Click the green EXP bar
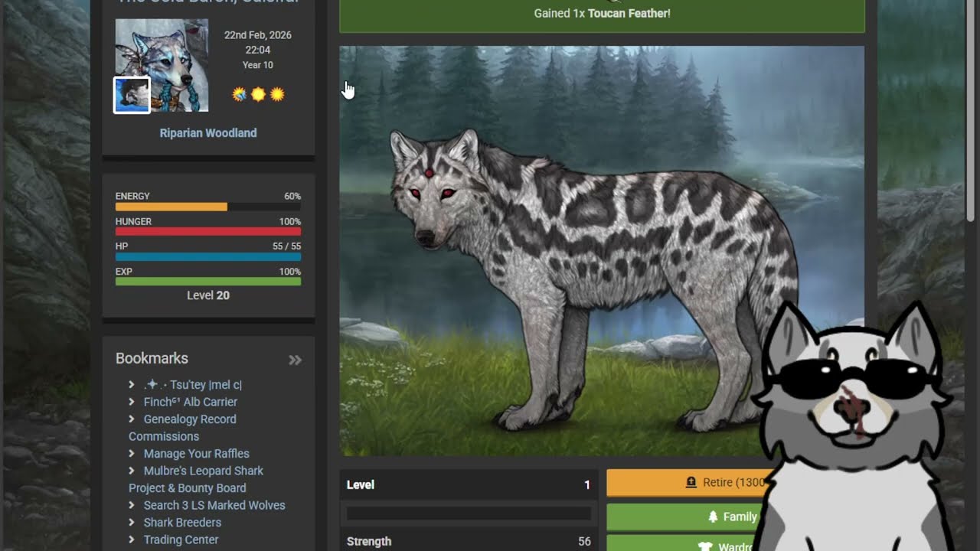Viewport: 980px width, 551px height. (208, 282)
